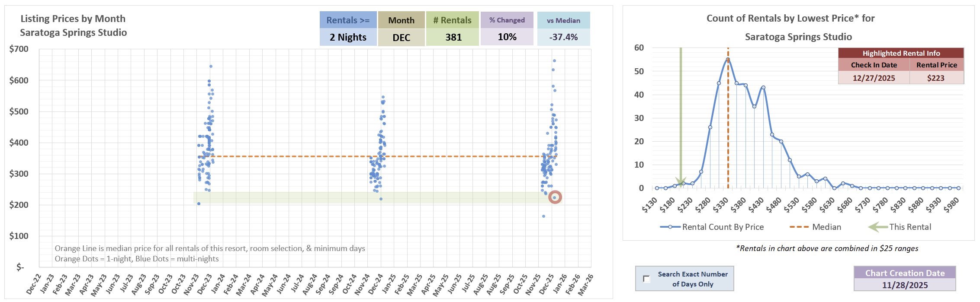
Task: Click the 12/27/2025 check in date cell
Action: 874,78
